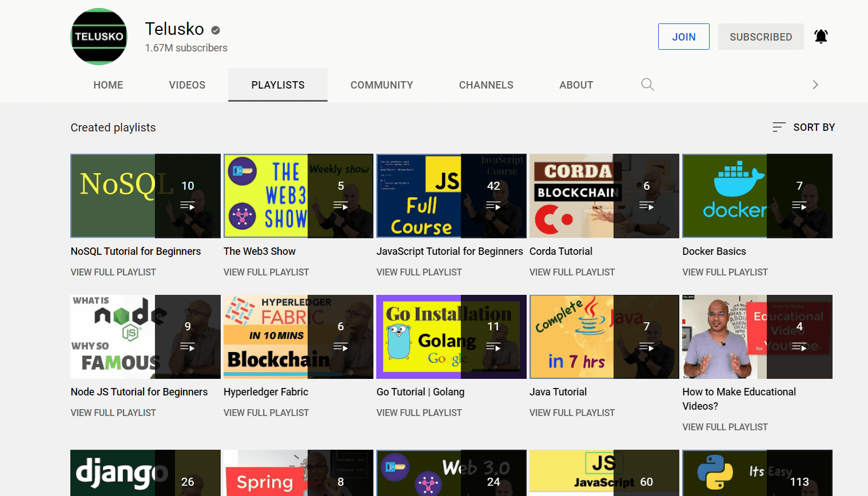Click the Telusko channel avatar
This screenshot has height=496, width=868.
(x=99, y=37)
